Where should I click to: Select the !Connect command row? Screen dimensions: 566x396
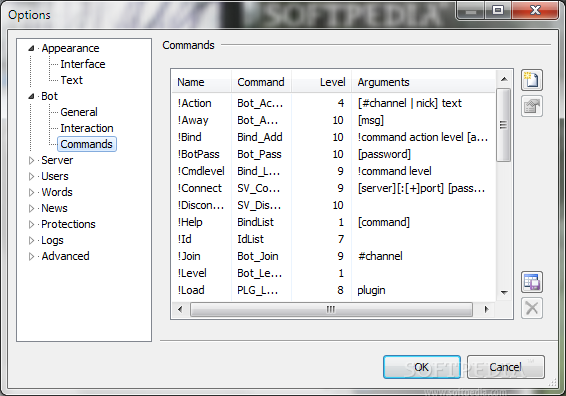click(x=334, y=188)
